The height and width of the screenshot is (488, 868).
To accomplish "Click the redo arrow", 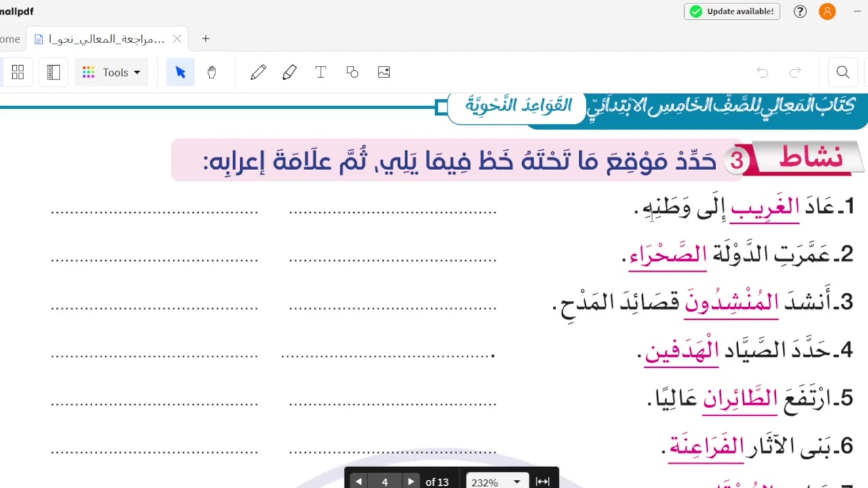I will tap(795, 72).
